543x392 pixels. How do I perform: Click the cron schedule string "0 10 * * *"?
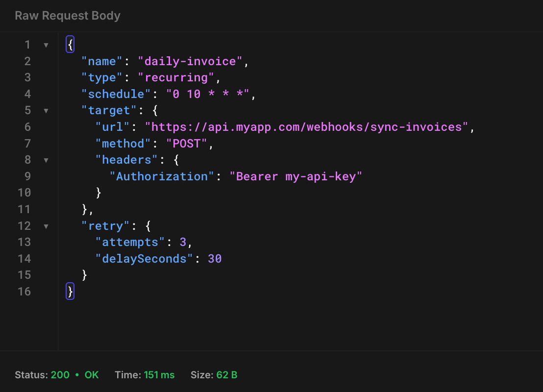208,94
